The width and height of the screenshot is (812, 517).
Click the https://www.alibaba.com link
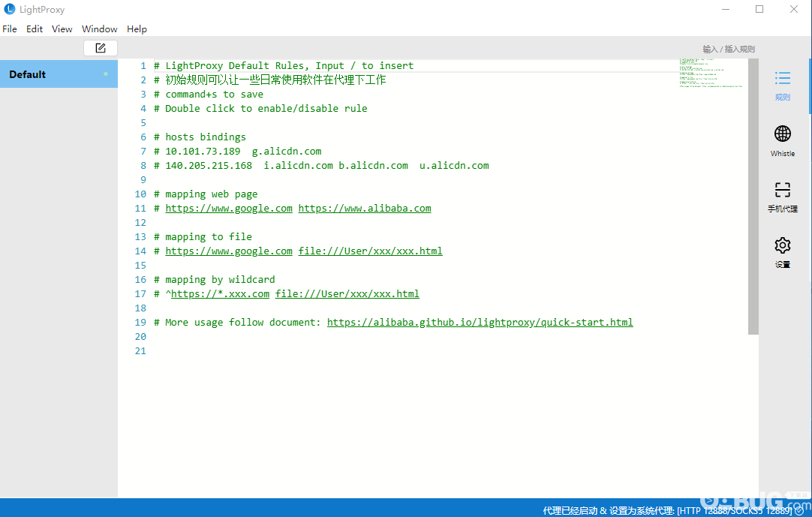[365, 209]
